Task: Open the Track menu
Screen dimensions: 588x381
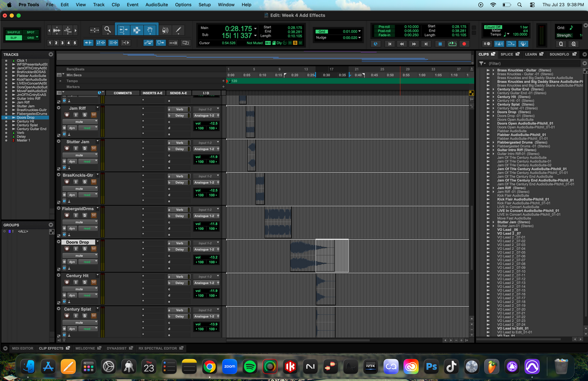Action: [x=99, y=5]
